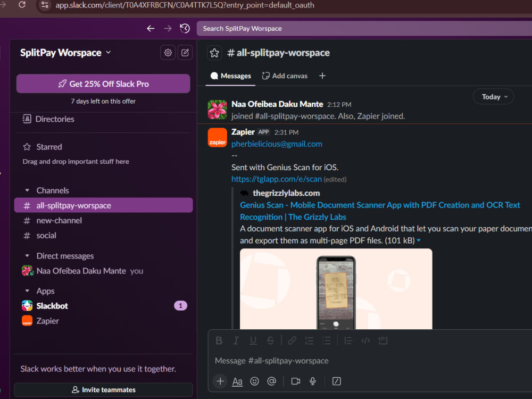Screen dimensions: 532x399
Task: Click the new message compose icon
Action: 185,53
